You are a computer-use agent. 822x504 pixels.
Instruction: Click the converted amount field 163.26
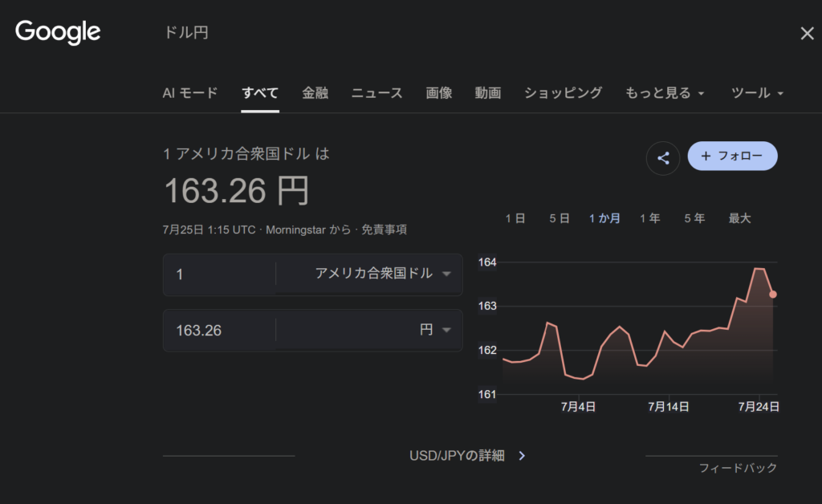tap(219, 330)
